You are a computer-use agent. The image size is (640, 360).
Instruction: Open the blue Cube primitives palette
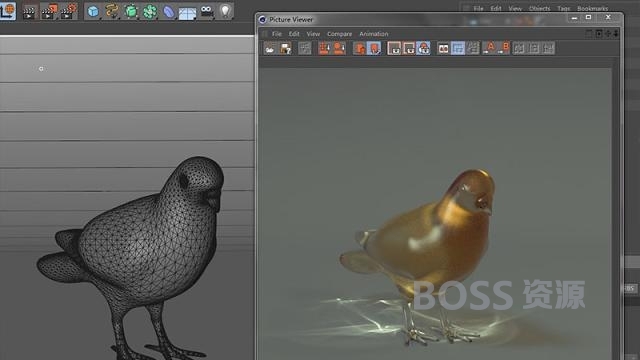coord(93,11)
